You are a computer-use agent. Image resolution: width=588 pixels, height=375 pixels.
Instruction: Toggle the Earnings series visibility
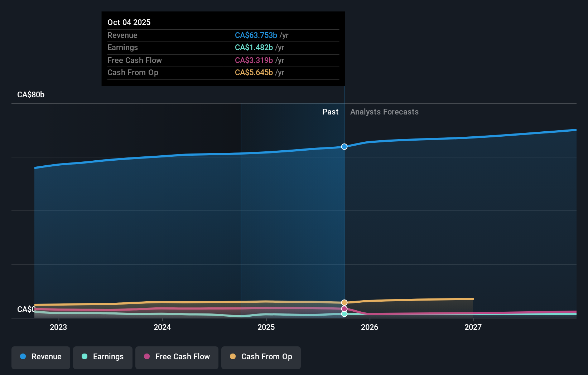[x=103, y=357]
